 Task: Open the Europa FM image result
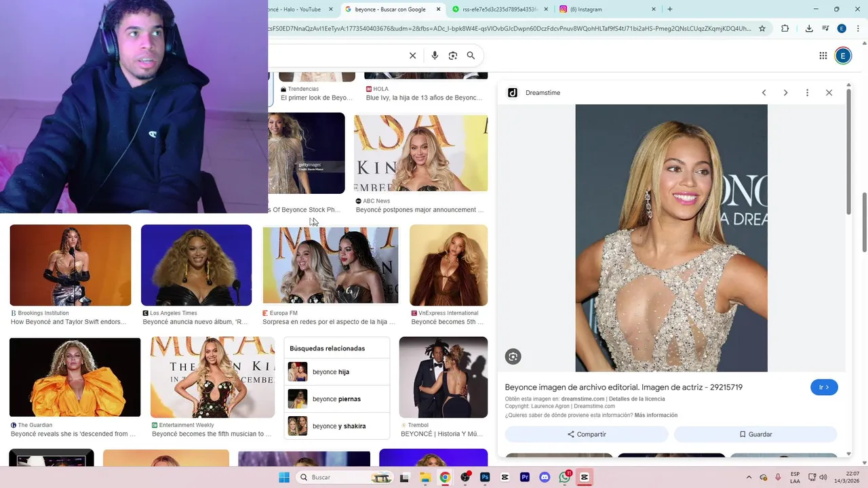tap(330, 265)
